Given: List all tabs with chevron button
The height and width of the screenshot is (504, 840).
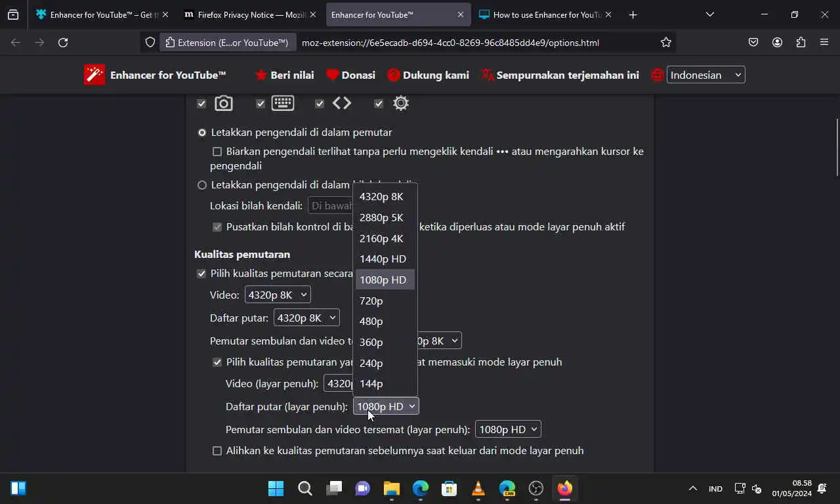Looking at the screenshot, I should tap(709, 14).
